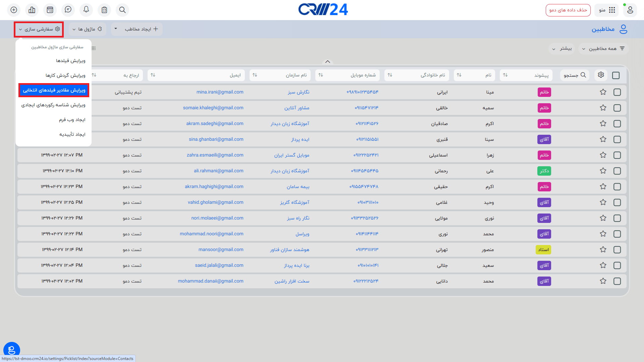Click the table settings gear icon
This screenshot has height=362, width=644.
tap(601, 75)
